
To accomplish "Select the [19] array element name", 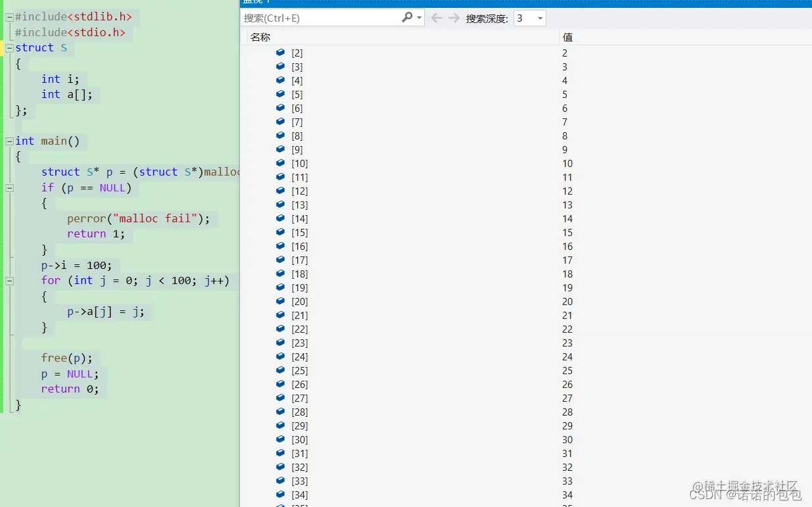I will [300, 288].
